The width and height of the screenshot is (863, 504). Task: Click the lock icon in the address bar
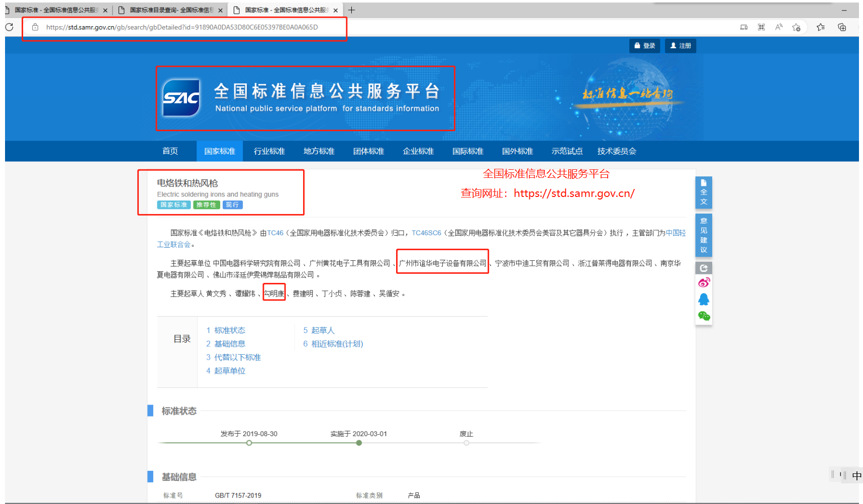tap(35, 27)
